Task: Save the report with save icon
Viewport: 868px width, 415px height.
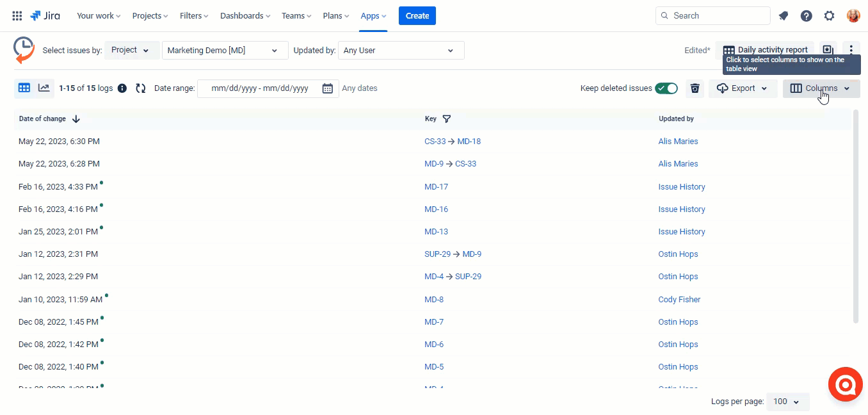Action: [828, 50]
